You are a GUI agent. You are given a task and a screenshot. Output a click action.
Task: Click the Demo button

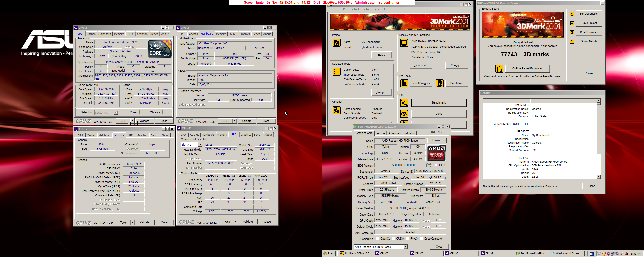(x=439, y=114)
